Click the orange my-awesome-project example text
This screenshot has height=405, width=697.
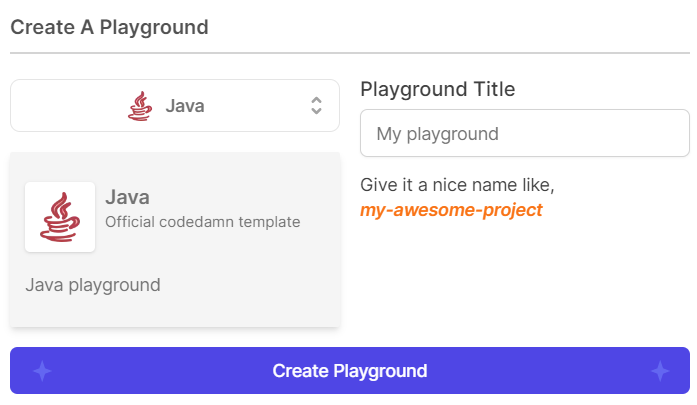pos(451,210)
